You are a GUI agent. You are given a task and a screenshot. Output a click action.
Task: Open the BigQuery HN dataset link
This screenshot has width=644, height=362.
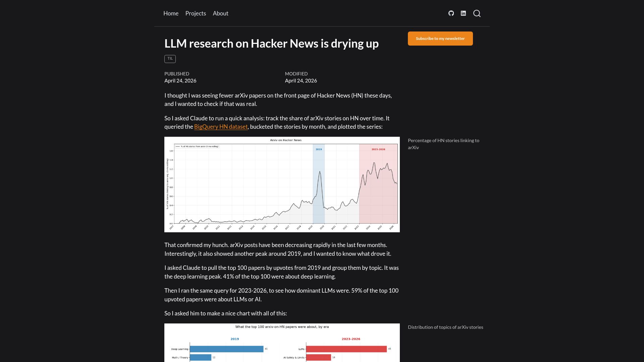221,127
